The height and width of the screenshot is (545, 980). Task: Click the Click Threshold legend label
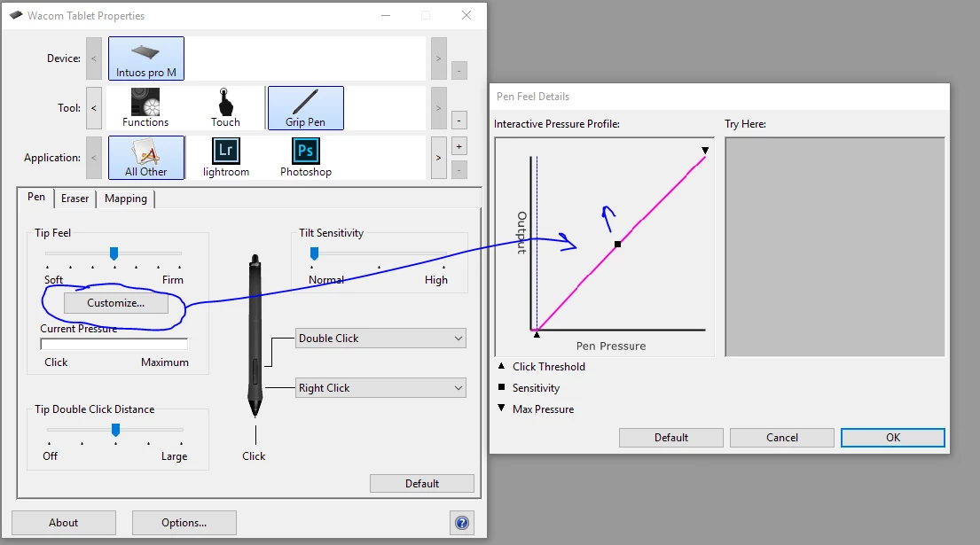549,367
